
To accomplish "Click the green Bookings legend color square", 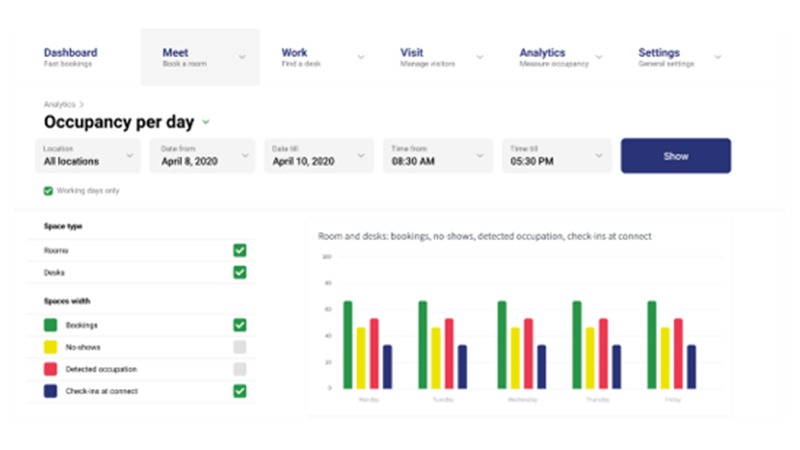I will click(50, 325).
